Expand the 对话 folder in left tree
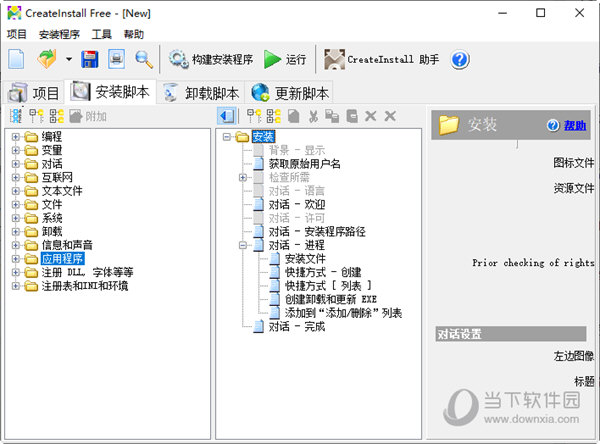The image size is (600, 444). point(15,164)
